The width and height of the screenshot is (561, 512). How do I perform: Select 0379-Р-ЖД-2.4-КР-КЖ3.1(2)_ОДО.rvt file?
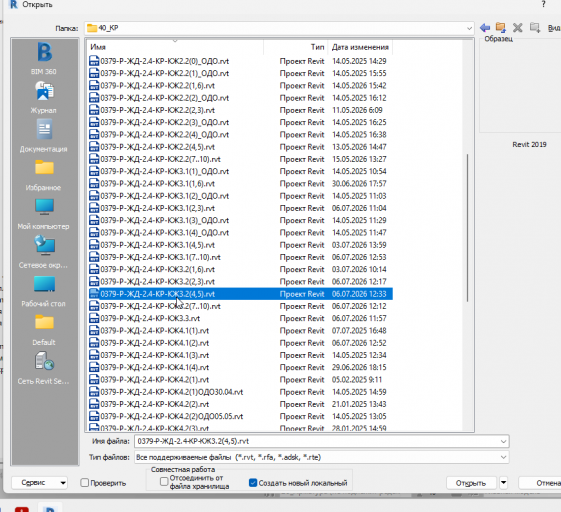240,196
